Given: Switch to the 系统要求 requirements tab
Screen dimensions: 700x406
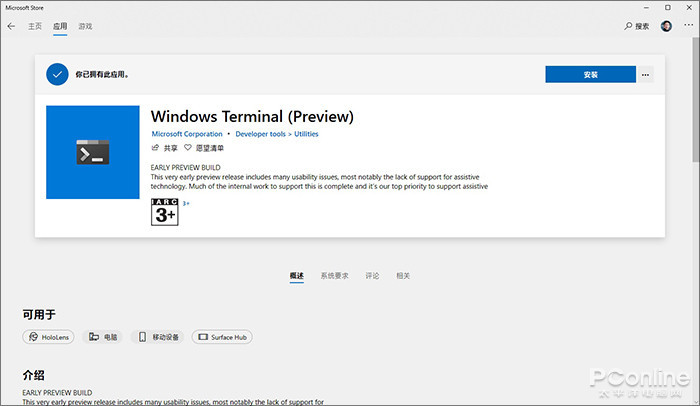Looking at the screenshot, I should (x=334, y=276).
